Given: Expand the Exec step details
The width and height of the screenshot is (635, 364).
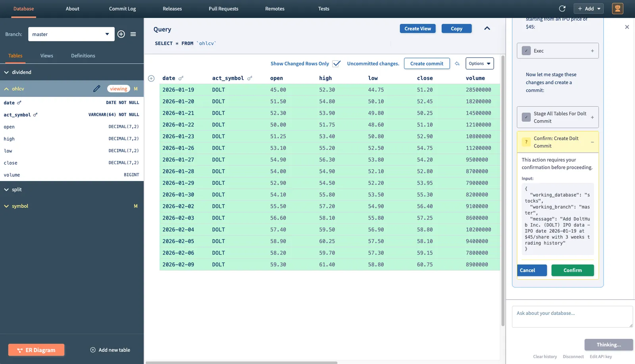Looking at the screenshot, I should tap(592, 51).
